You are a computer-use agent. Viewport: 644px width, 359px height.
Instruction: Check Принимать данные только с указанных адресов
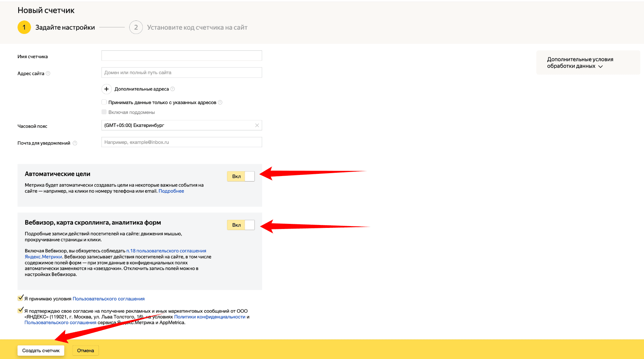(x=104, y=102)
